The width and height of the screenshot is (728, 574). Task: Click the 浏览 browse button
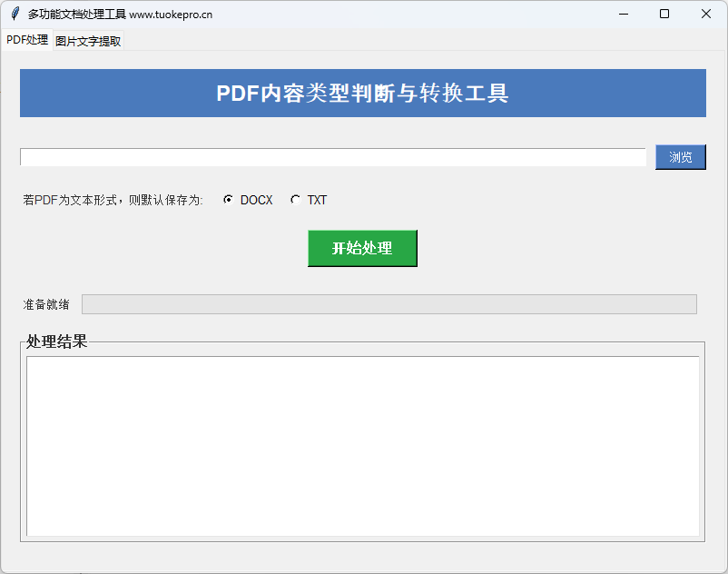click(680, 157)
